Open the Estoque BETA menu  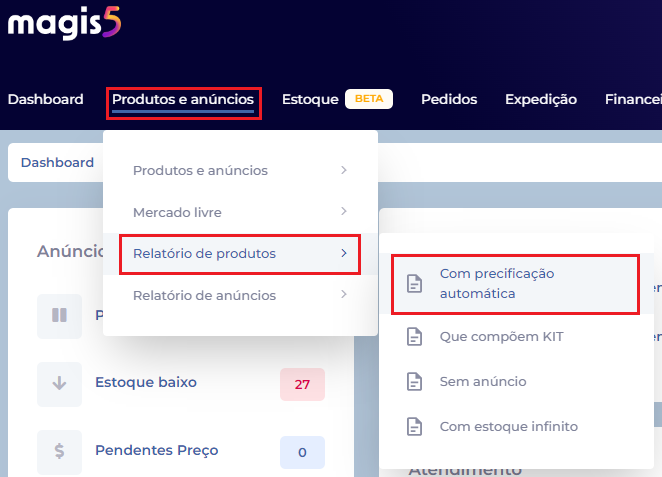(337, 99)
